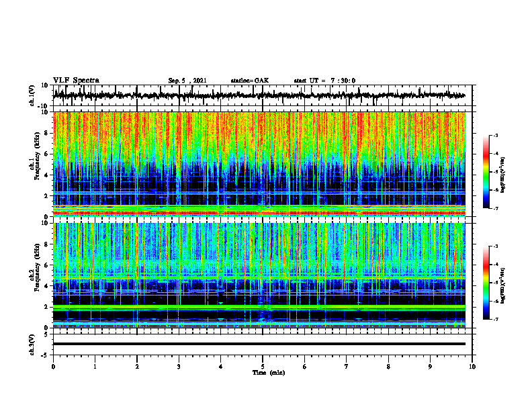Click the ch.2 spectrogram panel
Viewport: 532px width, 411px height.
point(259,275)
